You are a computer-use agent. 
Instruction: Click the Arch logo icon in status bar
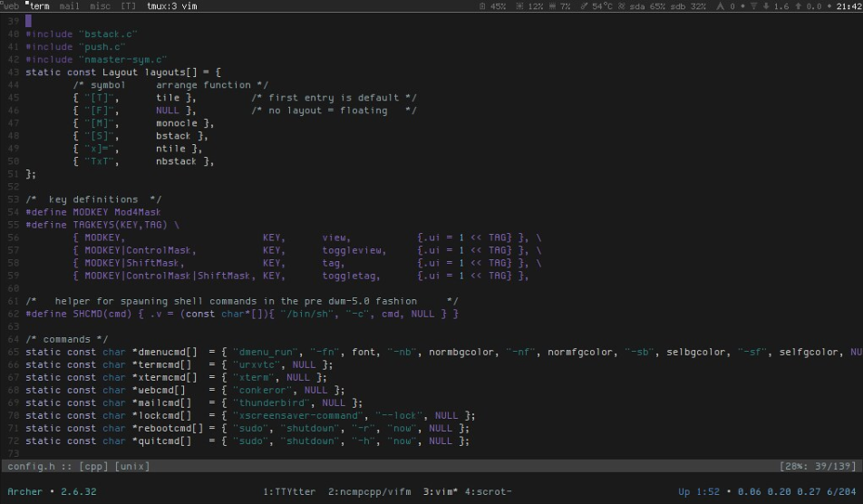pyautogui.click(x=720, y=6)
